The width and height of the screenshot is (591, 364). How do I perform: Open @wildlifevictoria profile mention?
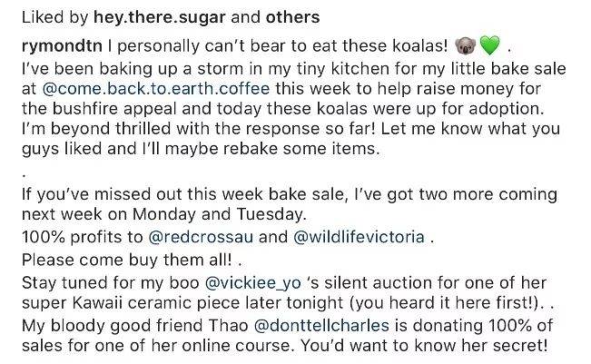[x=359, y=238]
